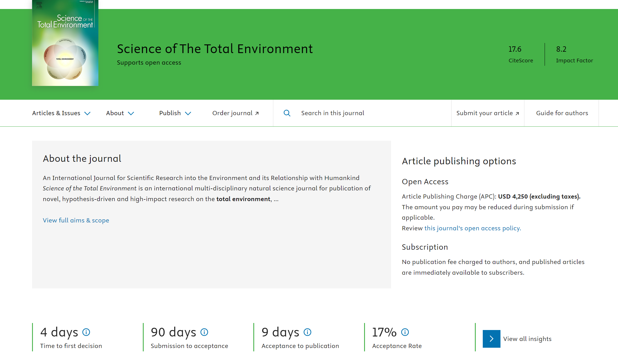Viewport: 618px width, 364px height.
Task: Click info icon beside 90 days
Action: 204,332
